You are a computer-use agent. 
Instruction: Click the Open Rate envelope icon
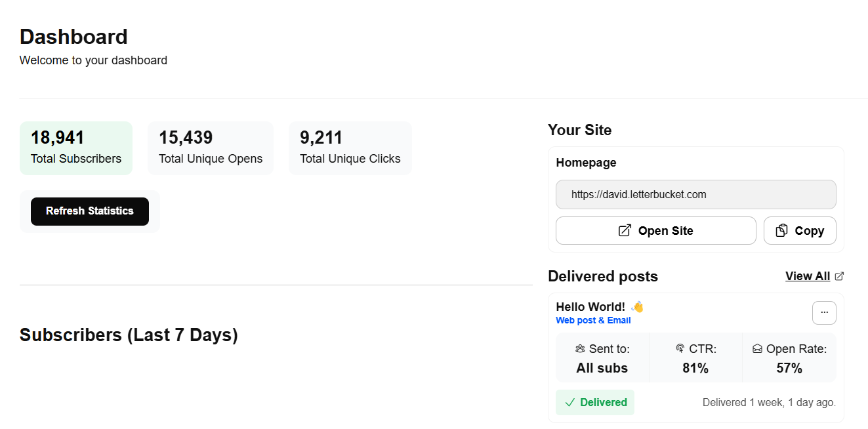click(x=757, y=349)
